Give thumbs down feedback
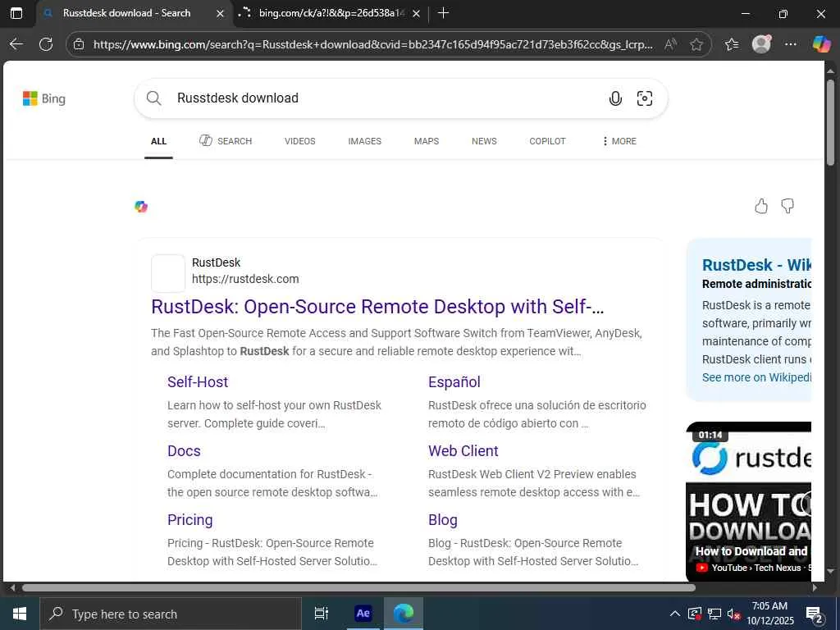 [787, 206]
